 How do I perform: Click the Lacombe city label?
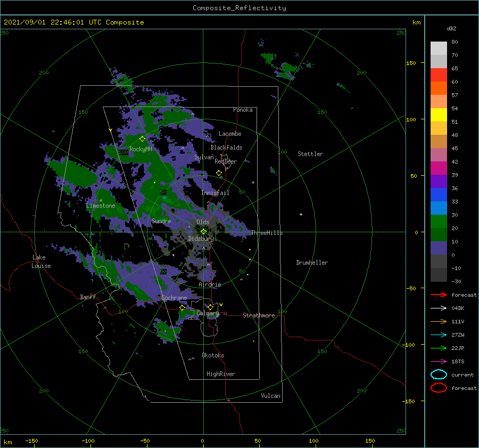point(230,134)
